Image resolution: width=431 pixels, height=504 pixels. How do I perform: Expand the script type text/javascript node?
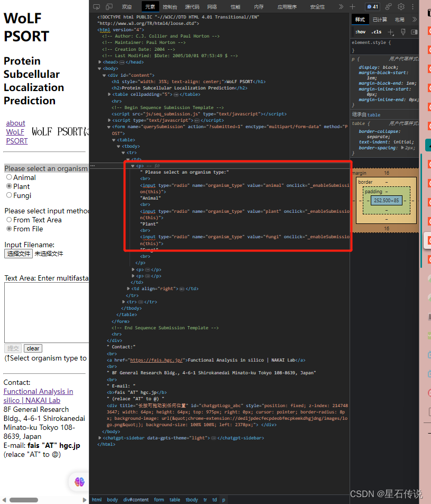click(x=109, y=120)
